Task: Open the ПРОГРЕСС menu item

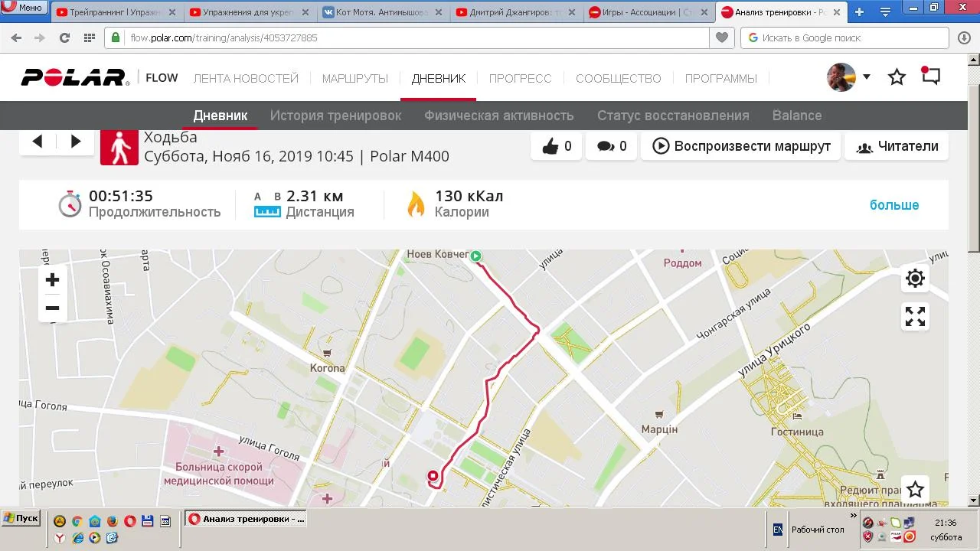Action: pos(521,78)
